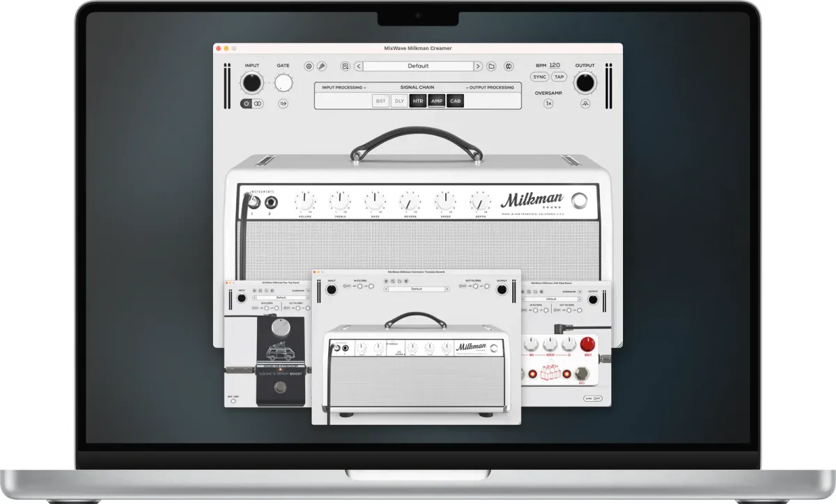Toggle the Sync switch in Slap Boost window
The image size is (836, 504).
point(592,398)
